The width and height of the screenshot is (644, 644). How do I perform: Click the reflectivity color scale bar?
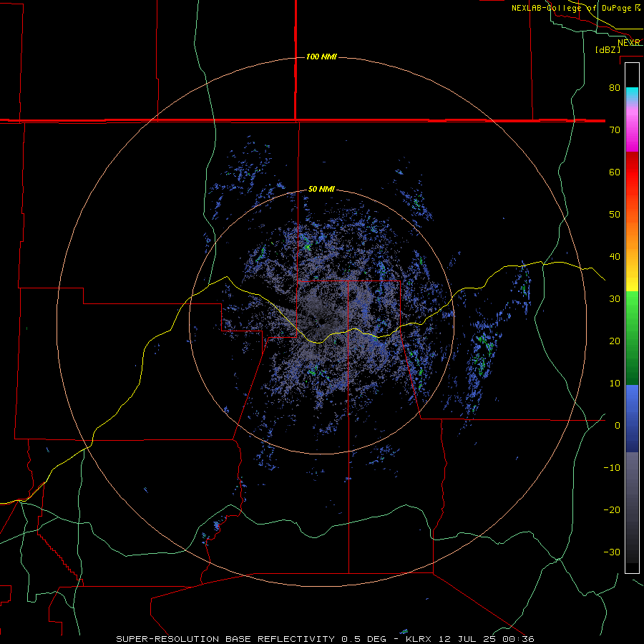click(632, 318)
